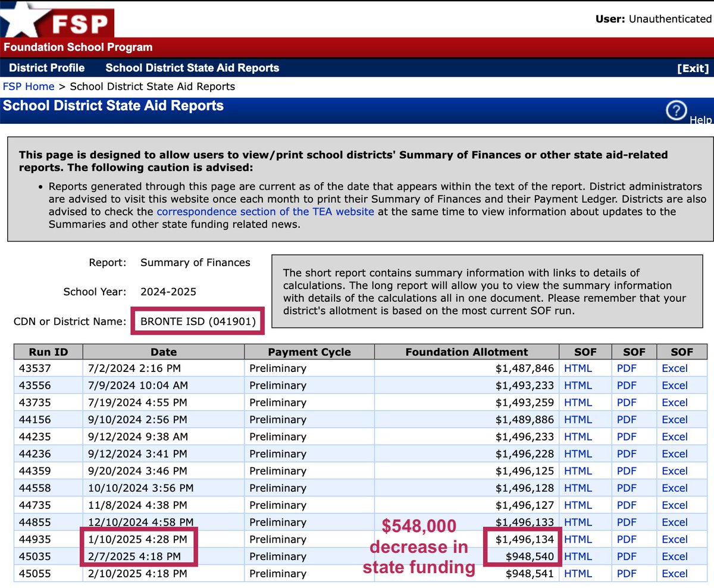714x588 pixels.
Task: Download Excel report for run 44735
Action: pos(675,505)
